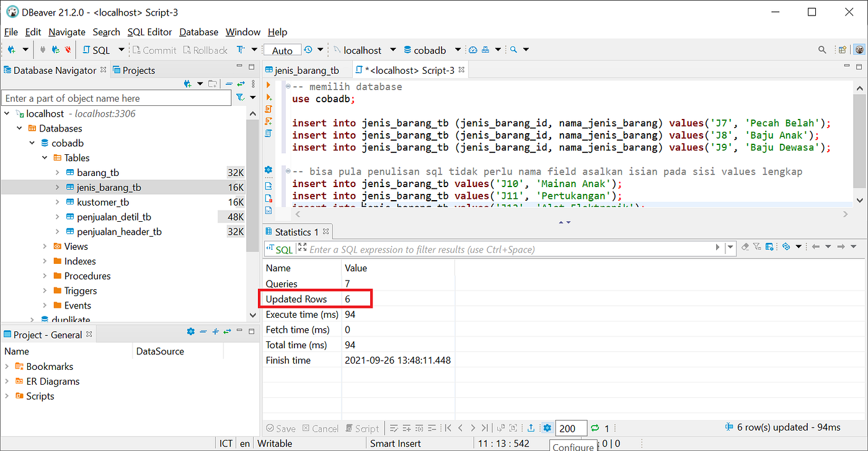Click the disconnect from database icon
The width and height of the screenshot is (868, 451).
(x=68, y=50)
